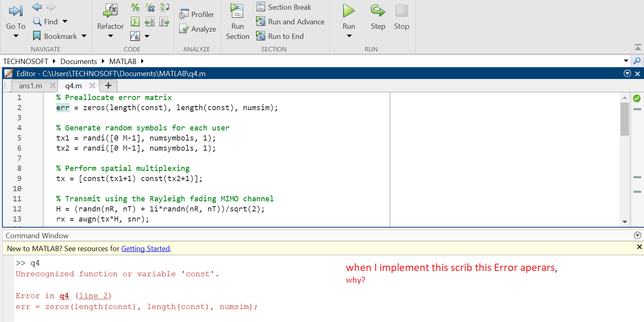Expand the Find dropdown arrow
The image size is (644, 322).
point(65,21)
